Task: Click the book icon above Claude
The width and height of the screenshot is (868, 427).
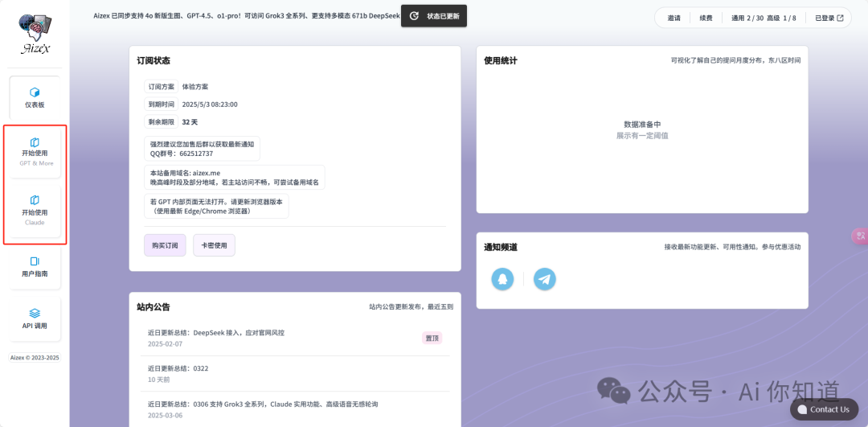Action: coord(35,200)
